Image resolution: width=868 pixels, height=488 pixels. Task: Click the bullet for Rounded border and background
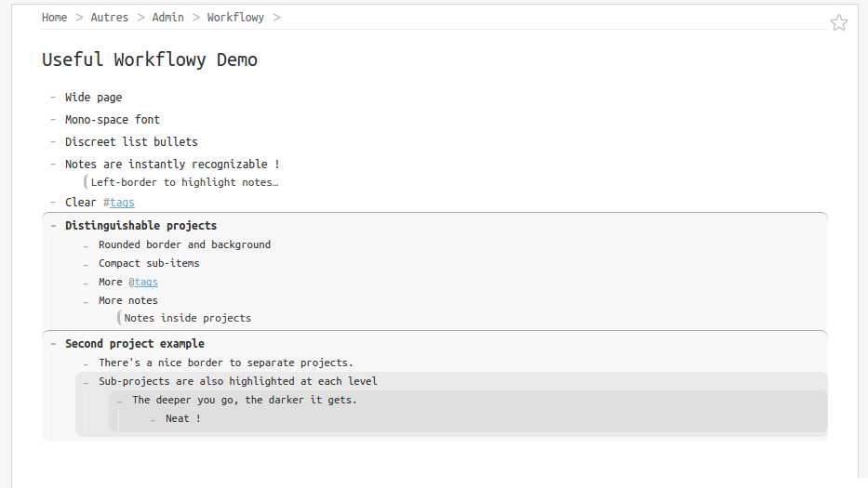point(87,245)
